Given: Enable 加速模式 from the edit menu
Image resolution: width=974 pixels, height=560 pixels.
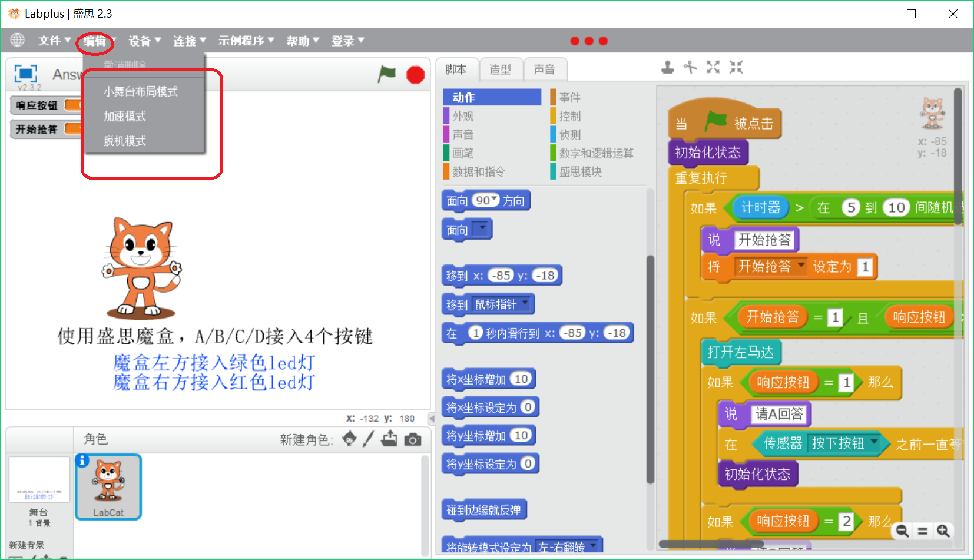Looking at the screenshot, I should (125, 116).
